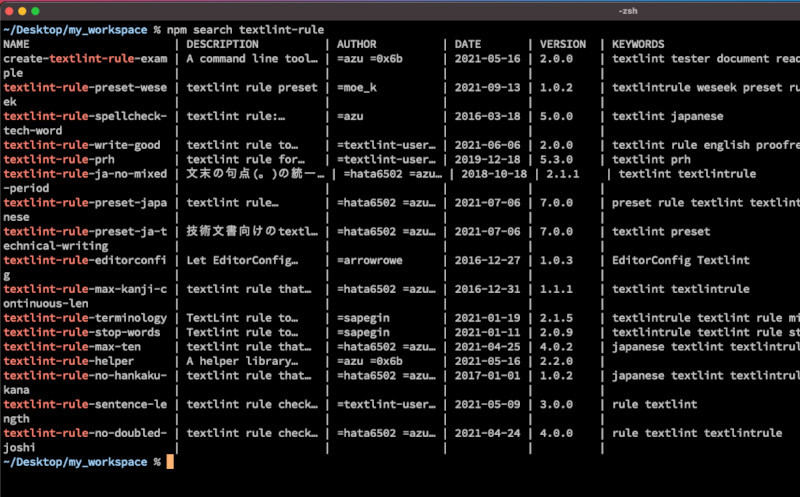Click description 'A command line tool…'
The image size is (800, 497).
pyautogui.click(x=252, y=59)
